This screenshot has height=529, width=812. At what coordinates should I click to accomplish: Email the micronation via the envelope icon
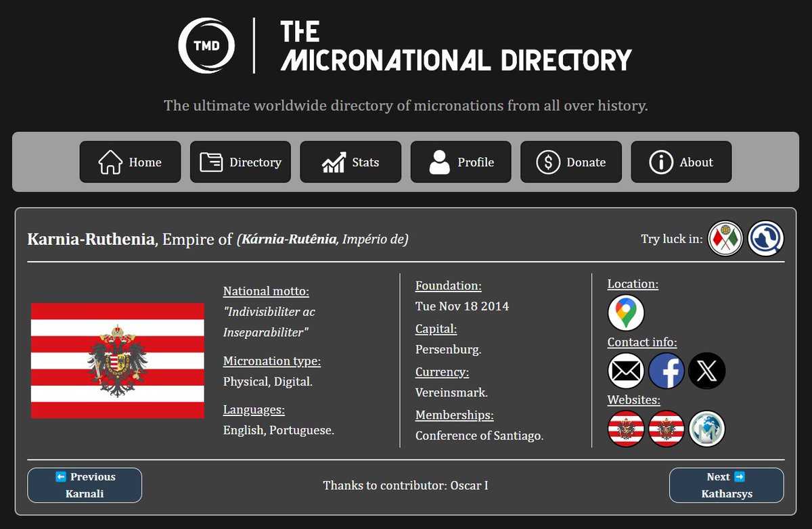[x=625, y=371]
